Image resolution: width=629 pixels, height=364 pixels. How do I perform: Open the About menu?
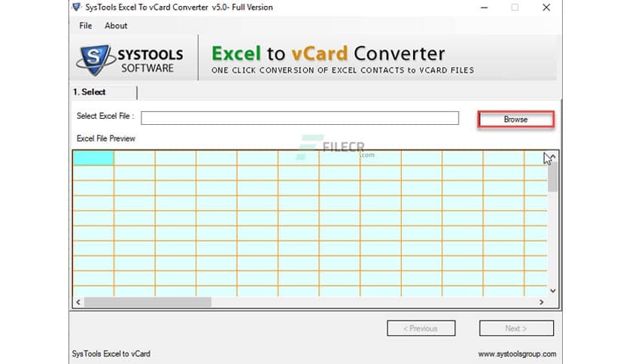point(116,26)
